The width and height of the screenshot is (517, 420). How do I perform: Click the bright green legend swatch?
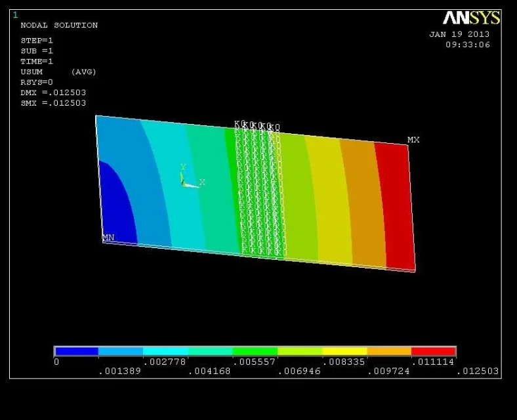(x=255, y=351)
